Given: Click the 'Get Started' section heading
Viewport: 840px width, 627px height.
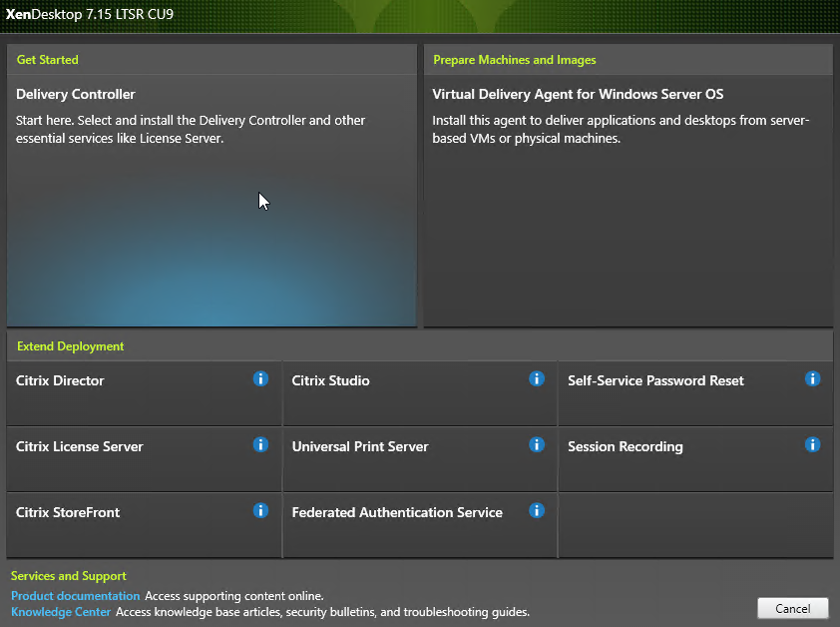Looking at the screenshot, I should pyautogui.click(x=48, y=60).
